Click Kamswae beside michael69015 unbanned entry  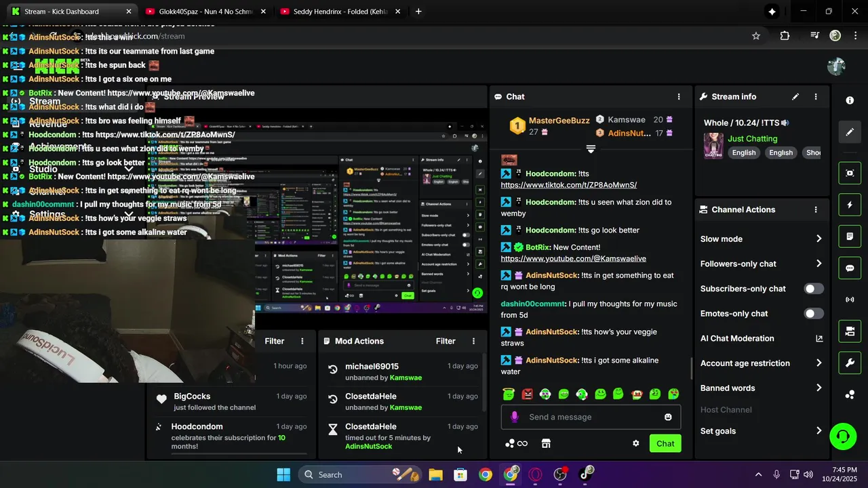point(406,378)
